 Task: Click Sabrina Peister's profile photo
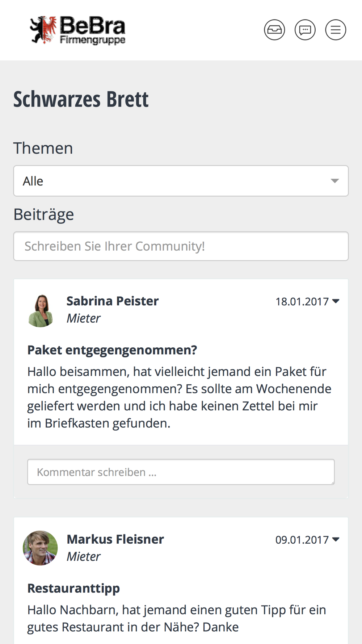41,310
